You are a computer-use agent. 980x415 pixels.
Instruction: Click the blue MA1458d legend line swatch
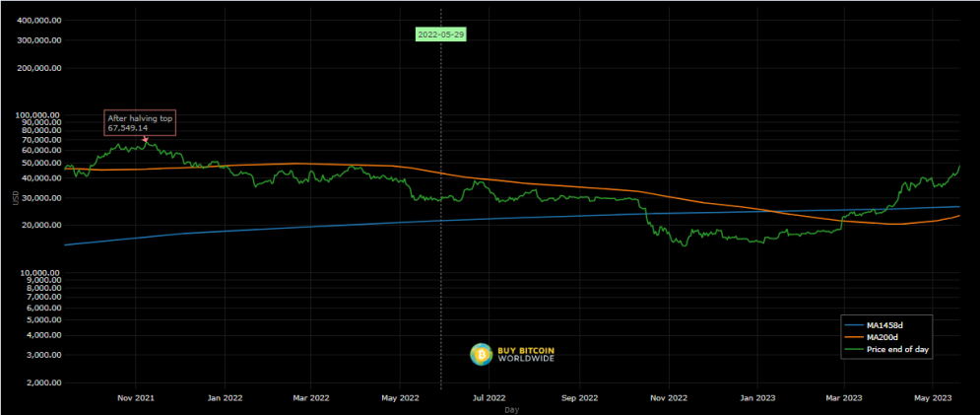point(854,325)
